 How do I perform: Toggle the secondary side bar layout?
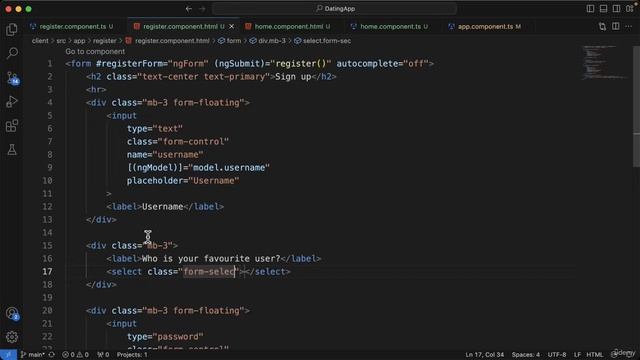(616, 9)
